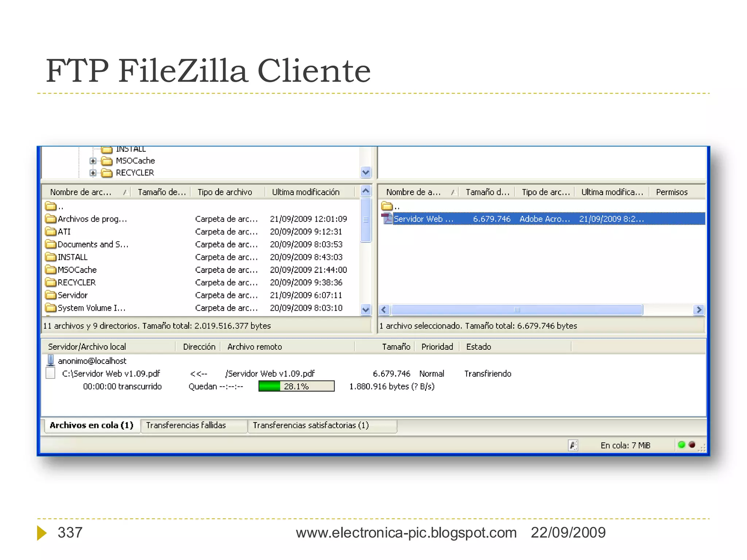Click the Tamaño queue column header
Screen dimensions: 747x560
[x=385, y=347]
